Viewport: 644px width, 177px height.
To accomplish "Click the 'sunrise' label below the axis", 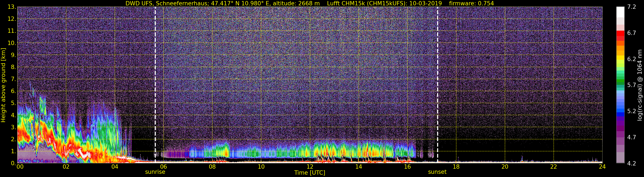I will 155,172.
